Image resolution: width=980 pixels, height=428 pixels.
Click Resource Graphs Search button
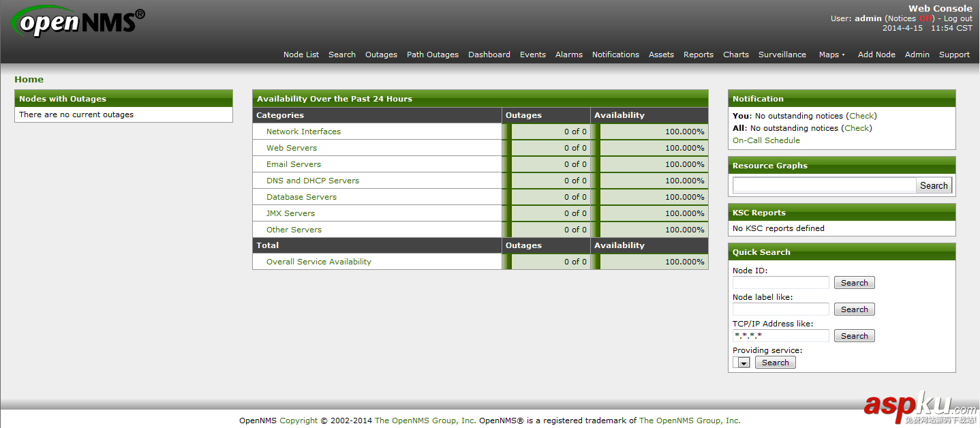(934, 185)
